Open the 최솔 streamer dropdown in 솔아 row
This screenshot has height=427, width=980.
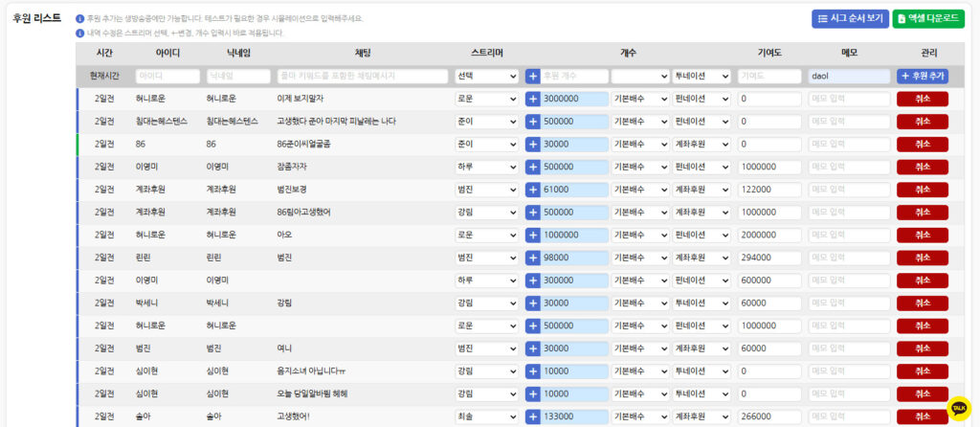click(487, 416)
